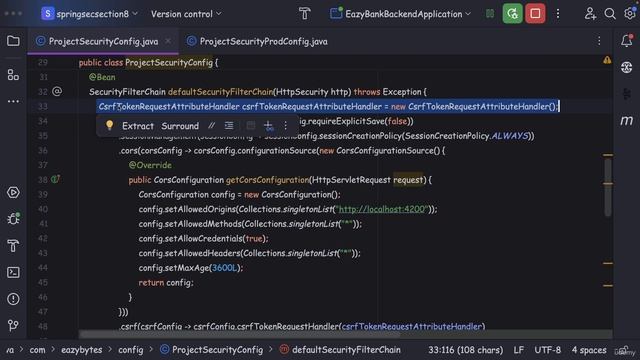
Task: Open the Maven tool window m icon
Action: click(627, 120)
